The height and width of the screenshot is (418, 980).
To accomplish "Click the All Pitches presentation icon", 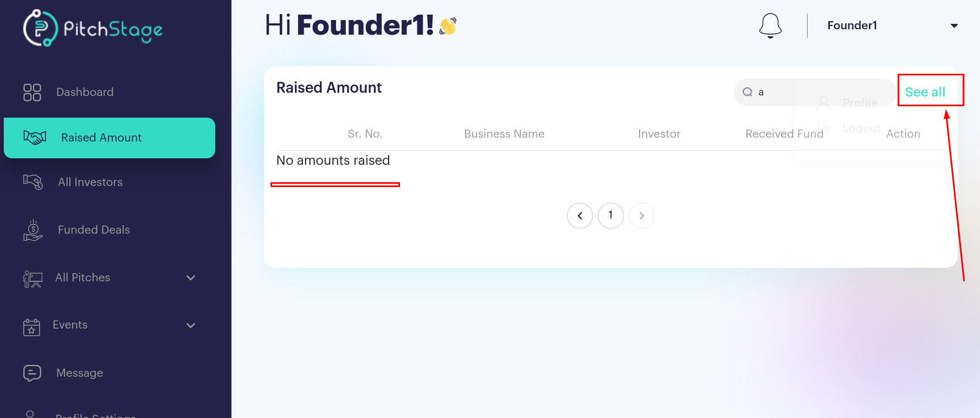I will pos(33,278).
